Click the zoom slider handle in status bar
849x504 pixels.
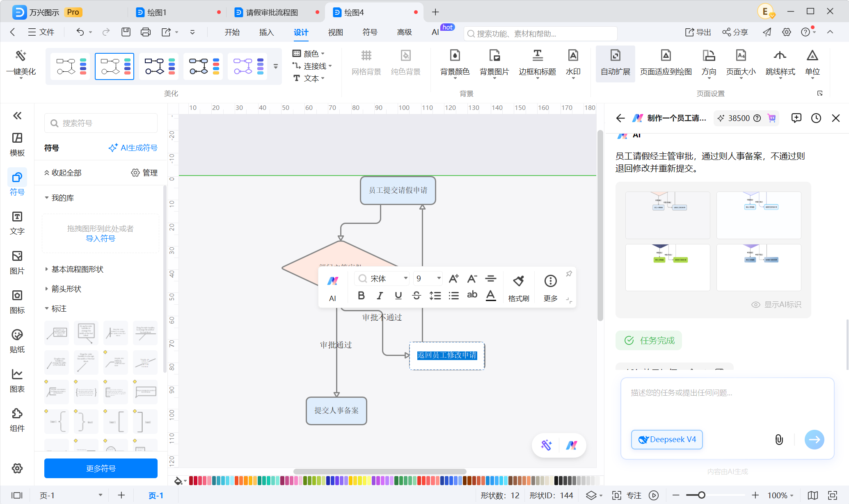point(701,495)
